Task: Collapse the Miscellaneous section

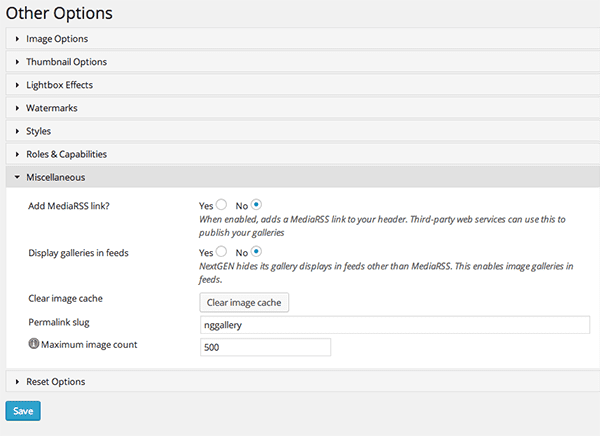Action: (55, 177)
